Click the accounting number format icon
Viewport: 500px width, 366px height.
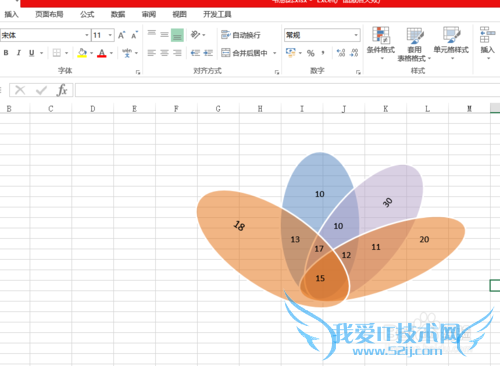(291, 52)
